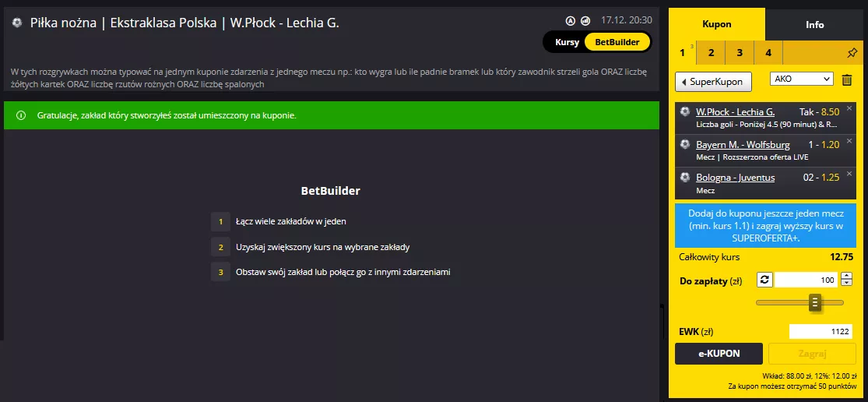868x402 pixels.
Task: Decrease the stake with the down stepper arrow
Action: 846,283
